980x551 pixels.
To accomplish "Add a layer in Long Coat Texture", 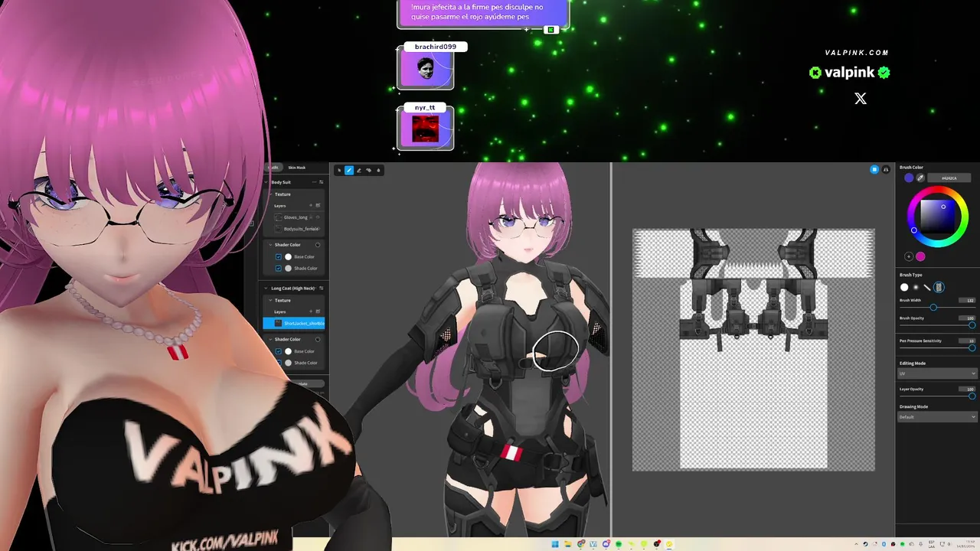I will (x=310, y=311).
